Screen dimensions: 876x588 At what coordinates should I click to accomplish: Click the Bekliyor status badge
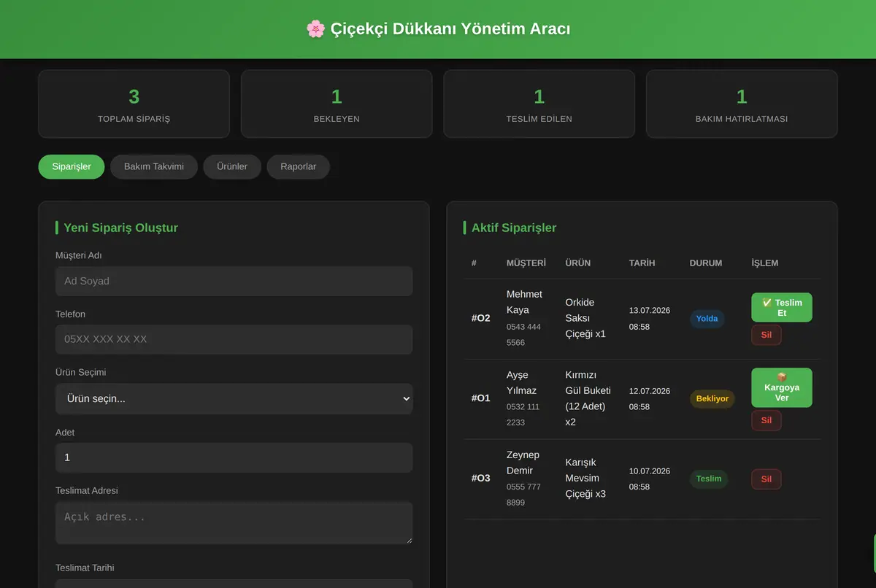(712, 399)
